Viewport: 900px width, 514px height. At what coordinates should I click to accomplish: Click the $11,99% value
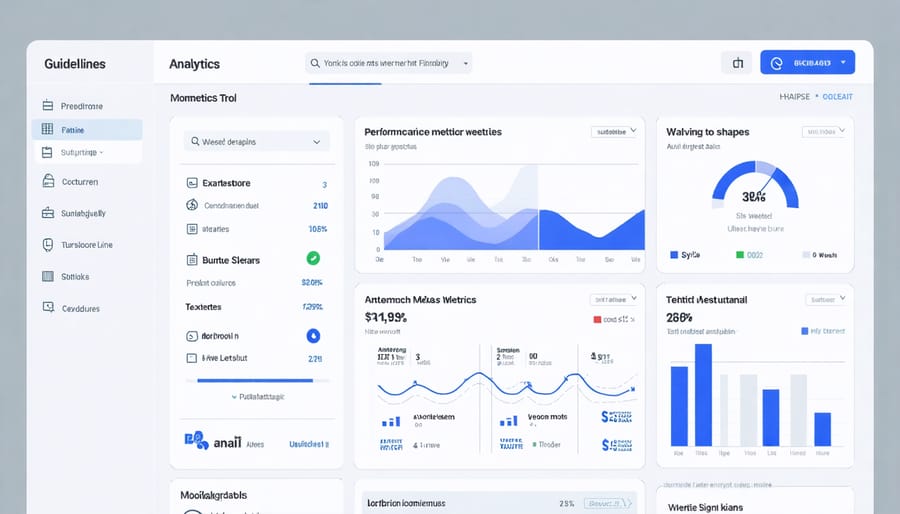pos(386,317)
